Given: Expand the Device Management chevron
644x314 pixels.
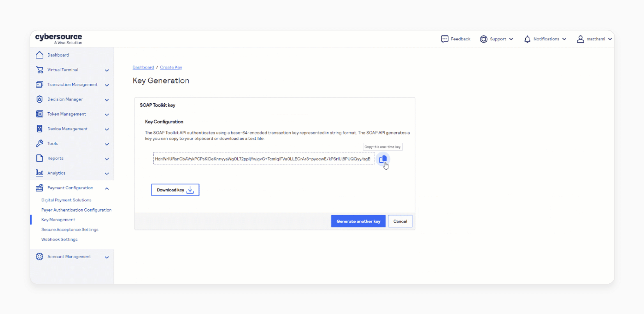Looking at the screenshot, I should click(x=107, y=129).
